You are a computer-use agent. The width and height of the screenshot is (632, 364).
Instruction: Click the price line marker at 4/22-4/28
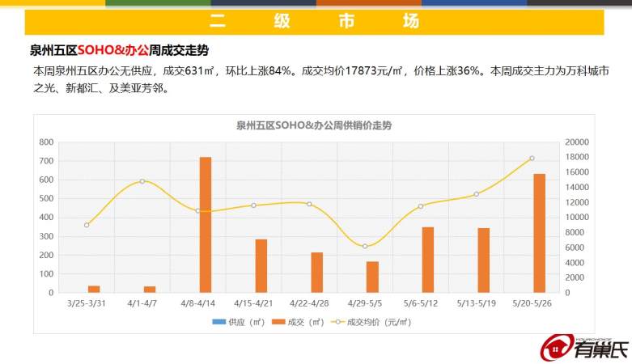tap(309, 205)
